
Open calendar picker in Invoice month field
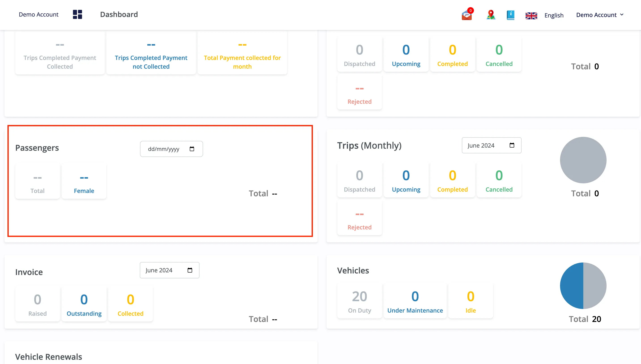[x=190, y=270]
